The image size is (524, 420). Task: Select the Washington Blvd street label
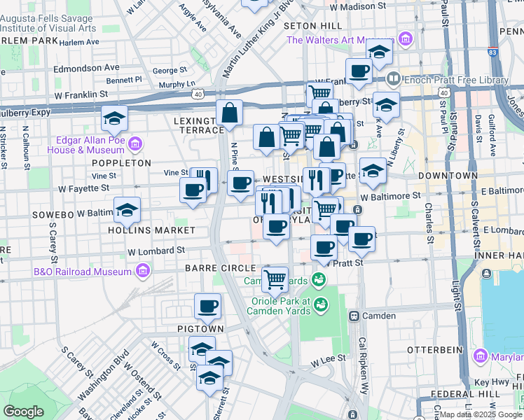tap(103, 374)
